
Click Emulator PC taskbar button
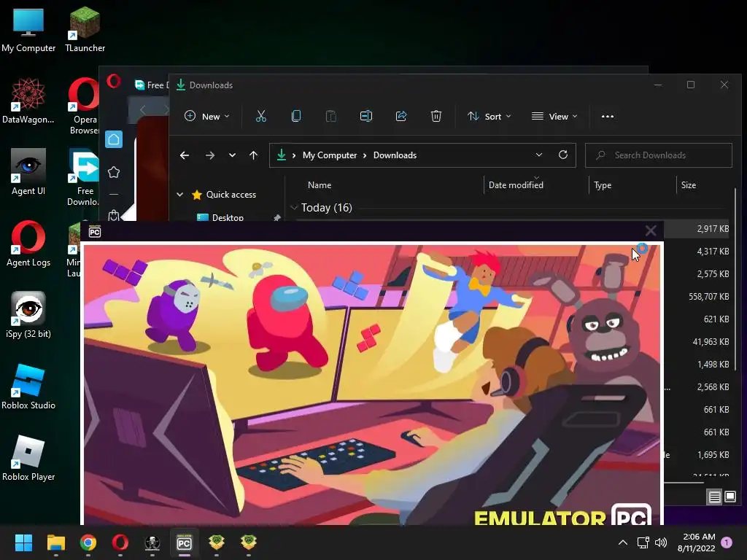(184, 542)
